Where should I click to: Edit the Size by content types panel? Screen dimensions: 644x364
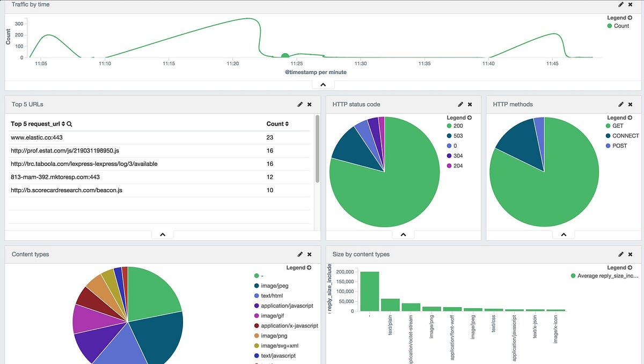click(x=621, y=254)
